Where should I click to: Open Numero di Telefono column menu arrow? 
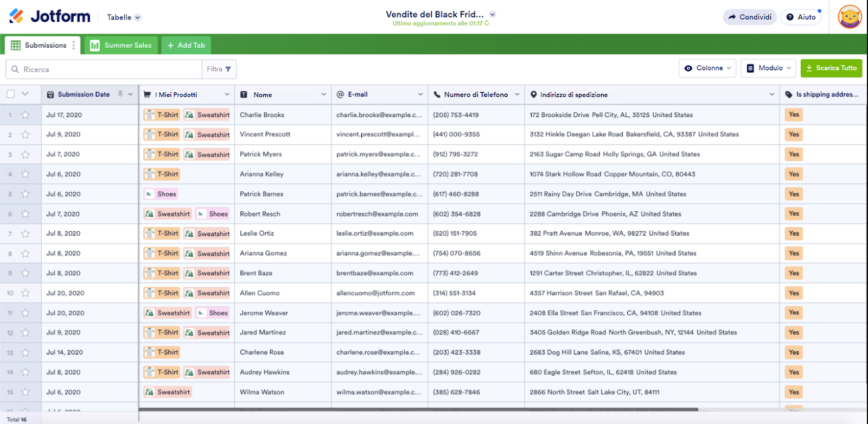coord(516,94)
